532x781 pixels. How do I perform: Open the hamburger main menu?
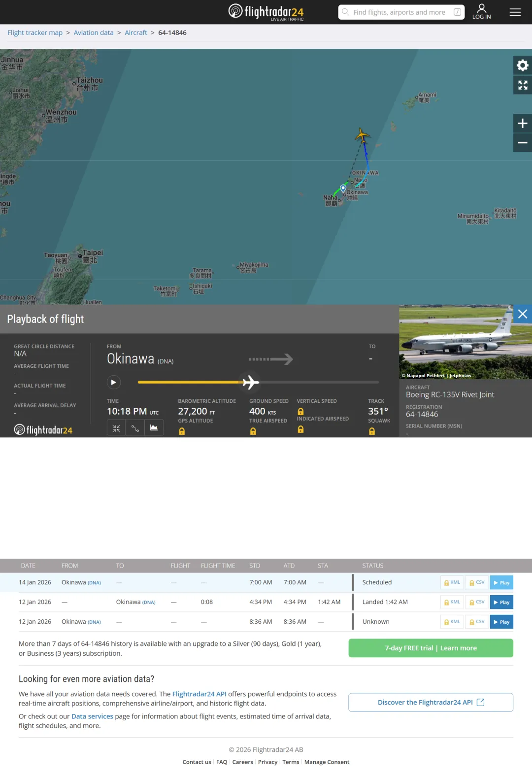tap(515, 12)
